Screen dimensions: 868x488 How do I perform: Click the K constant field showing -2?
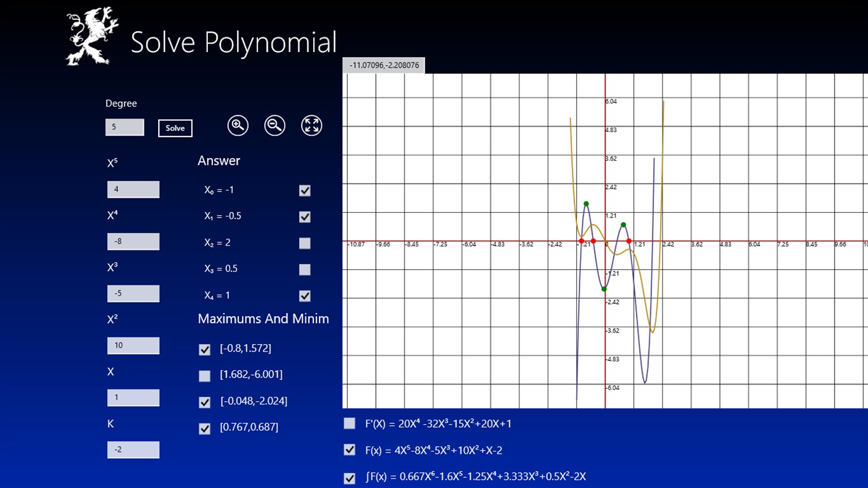[133, 450]
